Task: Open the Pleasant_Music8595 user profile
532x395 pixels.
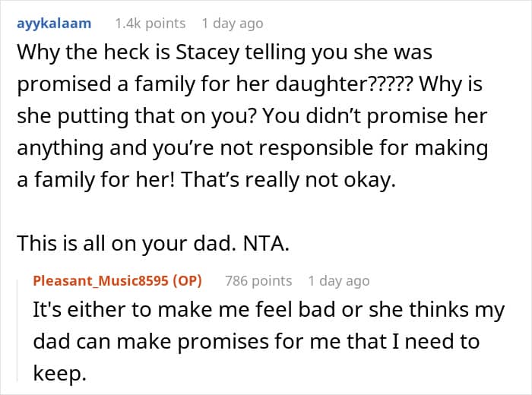Action: (101, 281)
